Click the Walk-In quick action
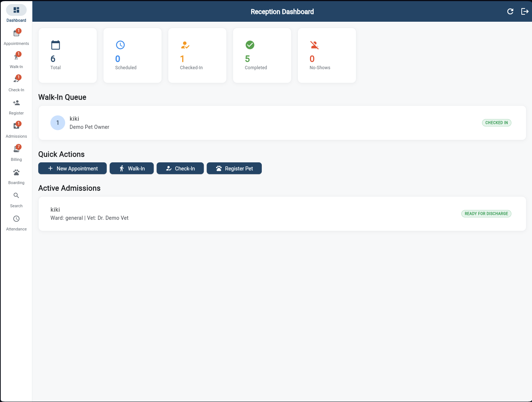This screenshot has height=402, width=532. (131, 168)
